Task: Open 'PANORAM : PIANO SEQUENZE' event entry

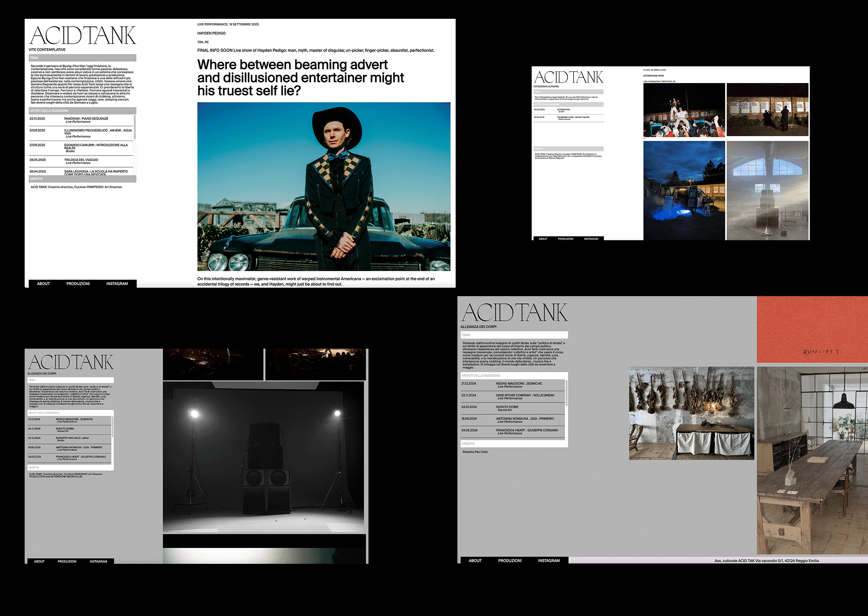Action: [86, 119]
